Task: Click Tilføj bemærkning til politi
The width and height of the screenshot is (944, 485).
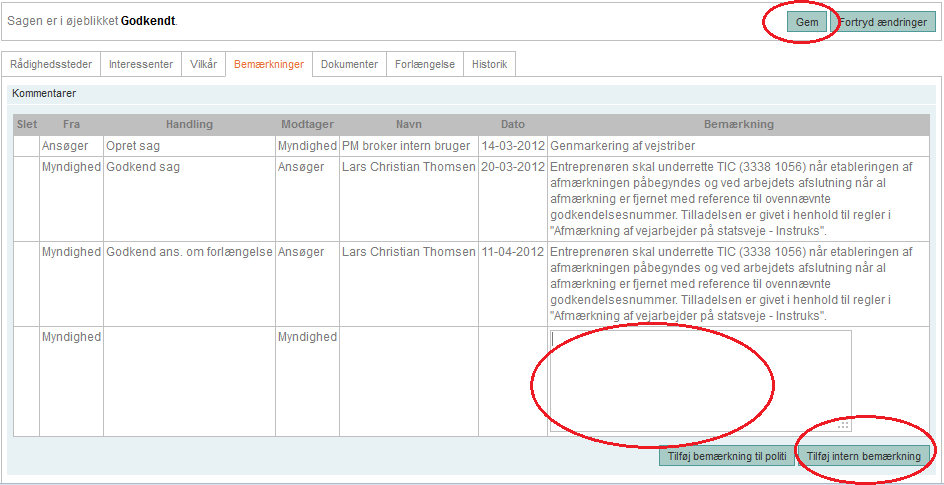Action: pyautogui.click(x=725, y=457)
